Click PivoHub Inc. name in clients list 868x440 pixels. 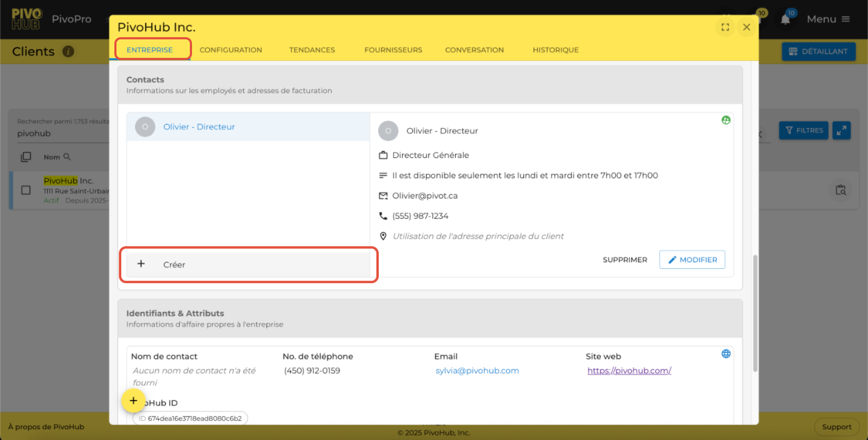tap(69, 181)
